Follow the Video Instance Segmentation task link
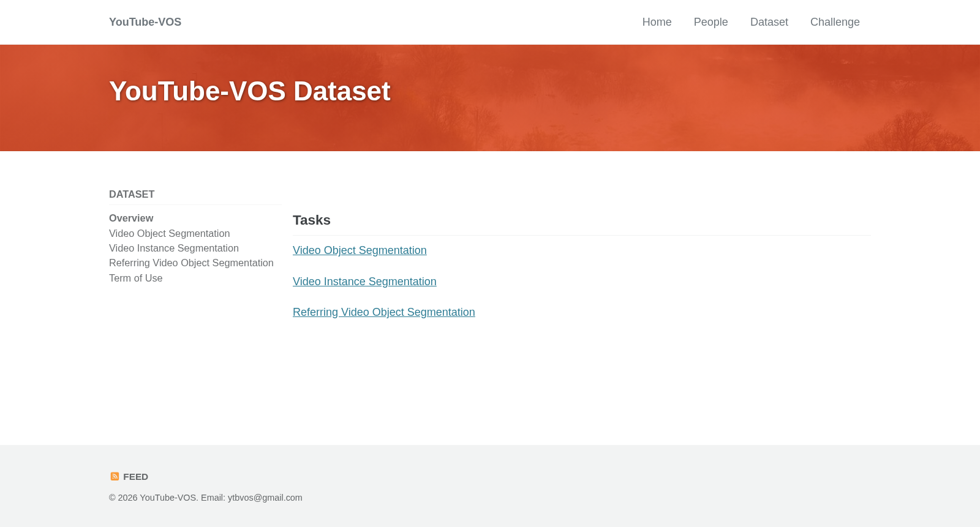 tap(364, 282)
